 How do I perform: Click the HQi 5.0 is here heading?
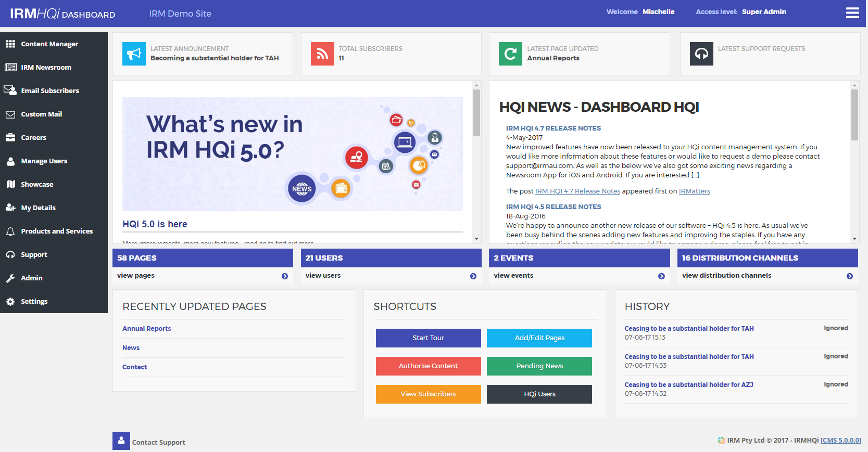pyautogui.click(x=155, y=224)
